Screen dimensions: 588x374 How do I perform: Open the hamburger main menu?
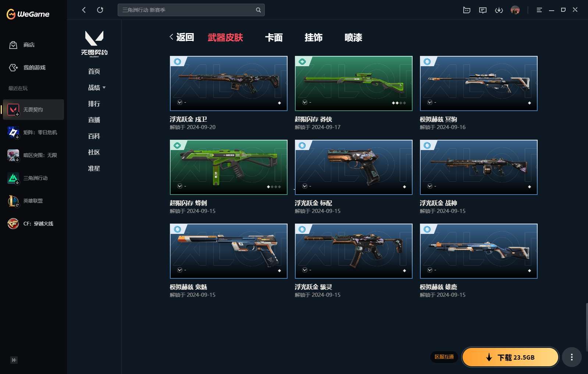(x=539, y=10)
